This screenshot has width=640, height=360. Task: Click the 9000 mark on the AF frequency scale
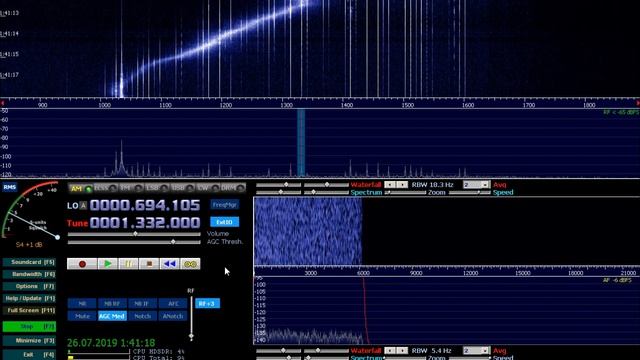coord(416,273)
